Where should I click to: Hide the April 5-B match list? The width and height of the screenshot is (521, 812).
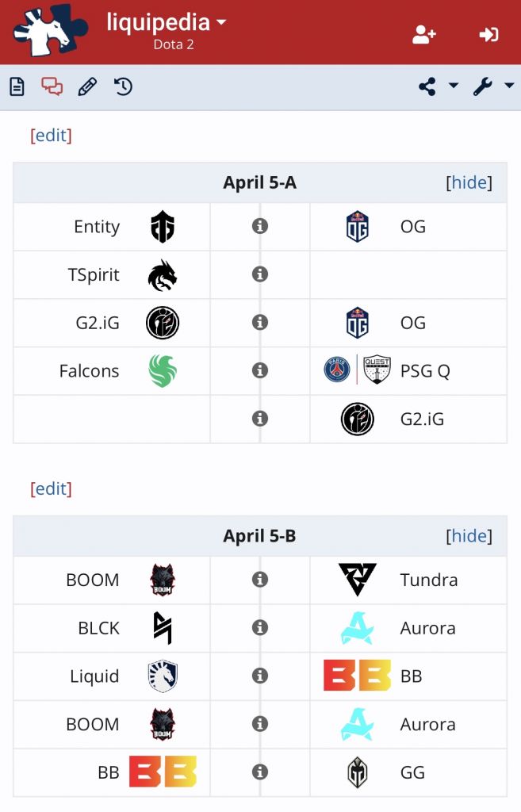[469, 535]
